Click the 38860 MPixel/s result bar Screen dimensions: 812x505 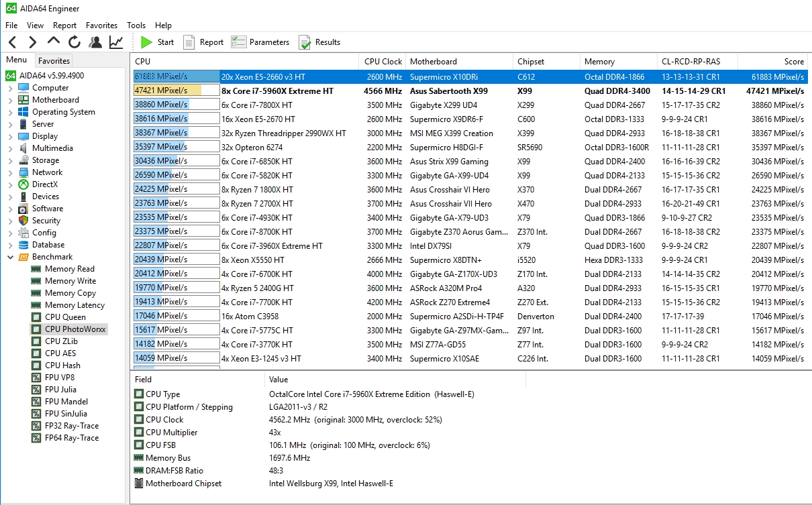176,105
